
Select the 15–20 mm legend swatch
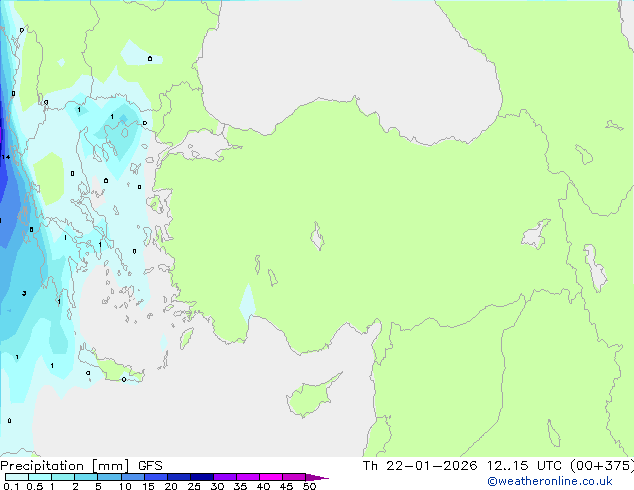tap(156, 477)
